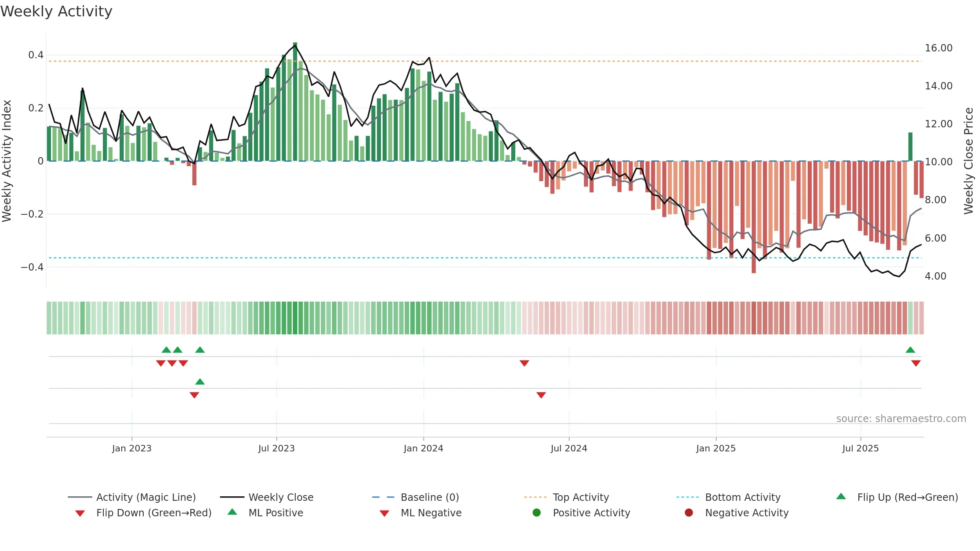Click the 0.4 activity index tick
The image size is (980, 551).
[36, 55]
